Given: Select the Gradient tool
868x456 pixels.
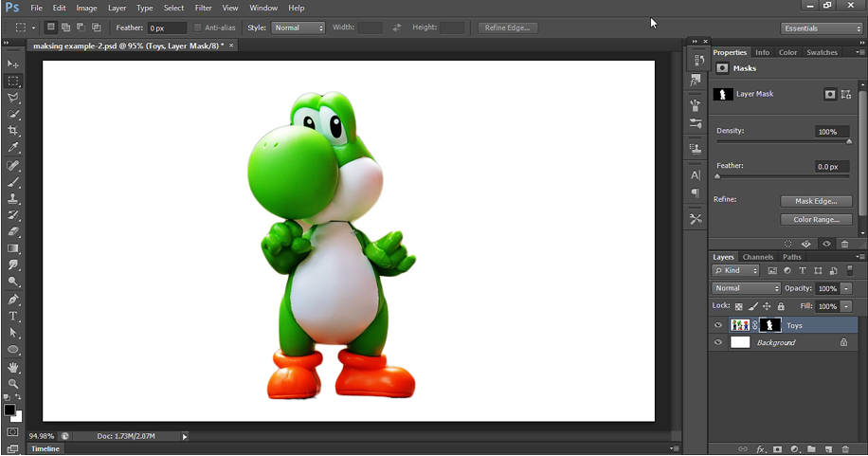Looking at the screenshot, I should 13,248.
